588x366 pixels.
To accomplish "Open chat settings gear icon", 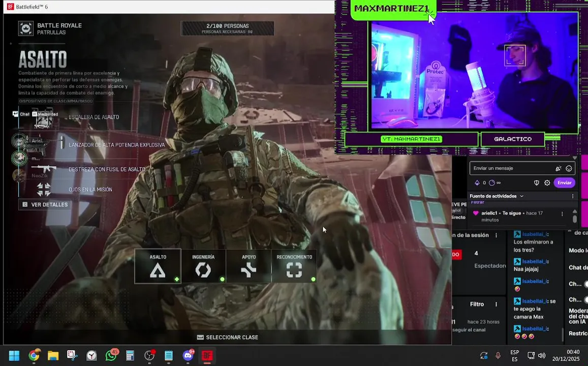I will pyautogui.click(x=547, y=182).
